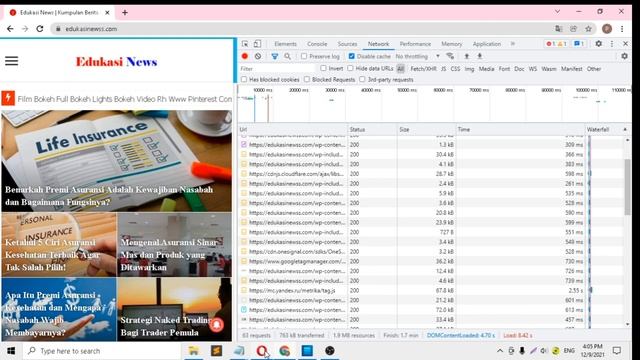Reload the page in Chrome
This screenshot has height=360, width=640.
tap(40, 29)
